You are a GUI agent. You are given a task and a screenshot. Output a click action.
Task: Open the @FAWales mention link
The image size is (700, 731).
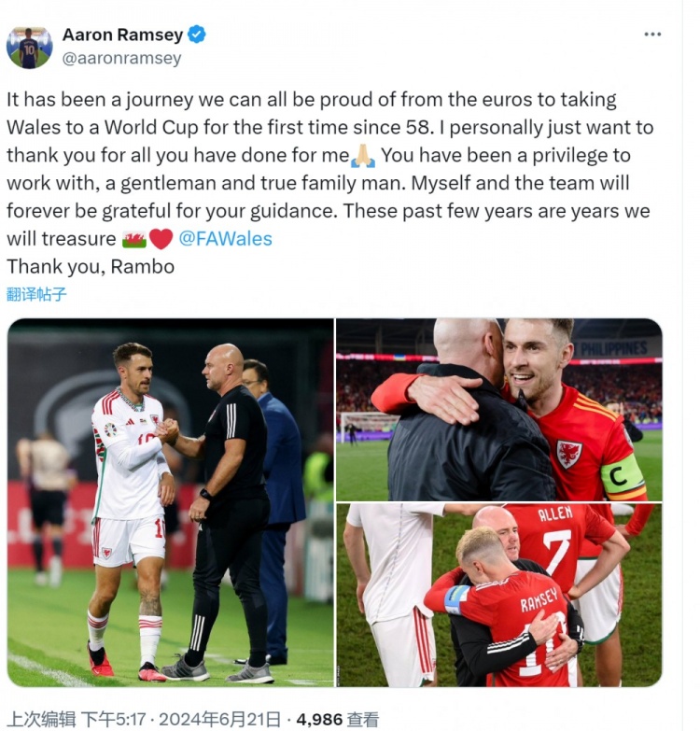coord(226,239)
